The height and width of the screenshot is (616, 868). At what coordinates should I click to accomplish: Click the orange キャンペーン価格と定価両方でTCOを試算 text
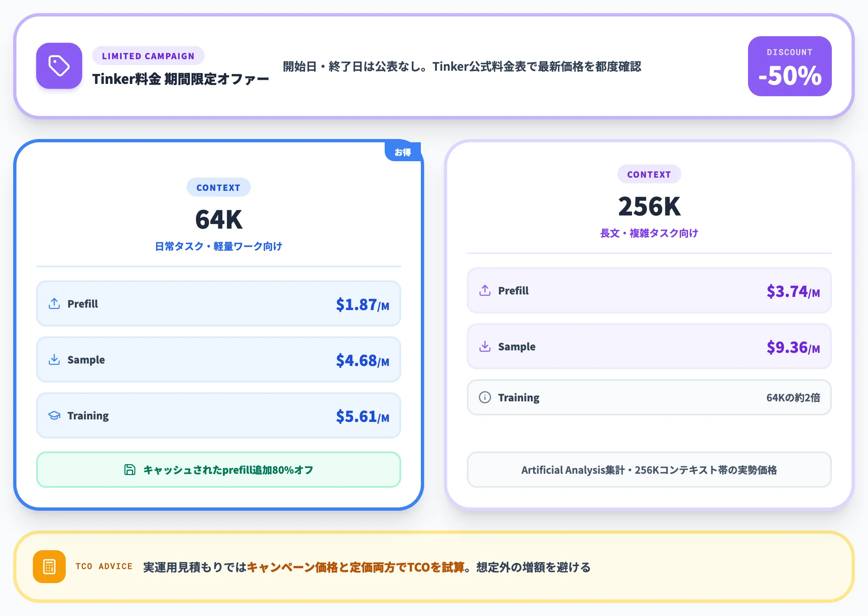(356, 567)
